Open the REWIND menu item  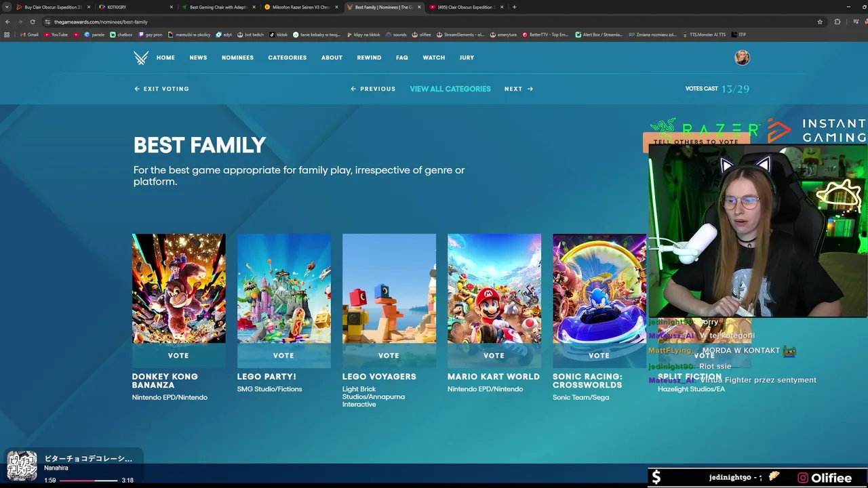pos(369,58)
